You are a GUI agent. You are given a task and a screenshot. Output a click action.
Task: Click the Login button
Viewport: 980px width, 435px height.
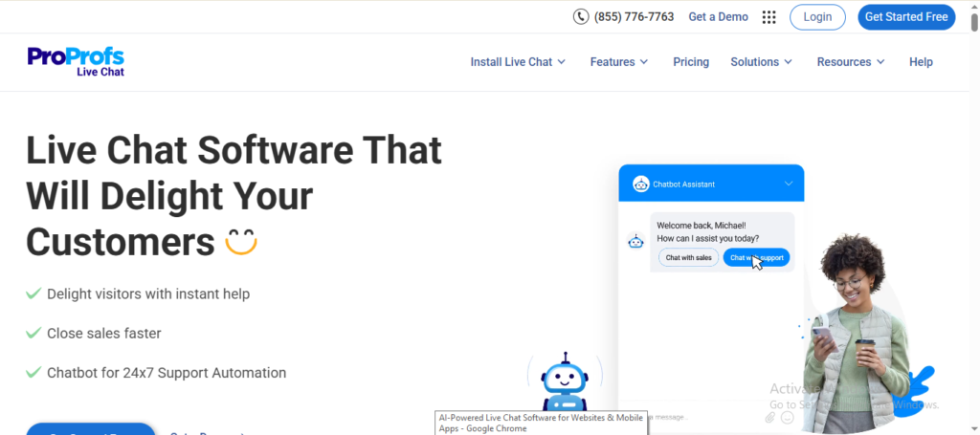pos(817,16)
